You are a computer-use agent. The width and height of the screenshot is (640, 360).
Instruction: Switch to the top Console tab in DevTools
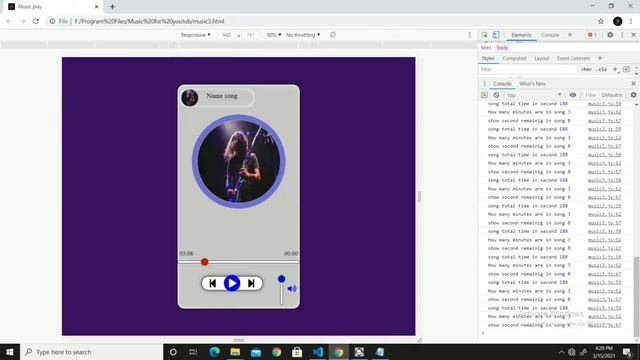550,35
